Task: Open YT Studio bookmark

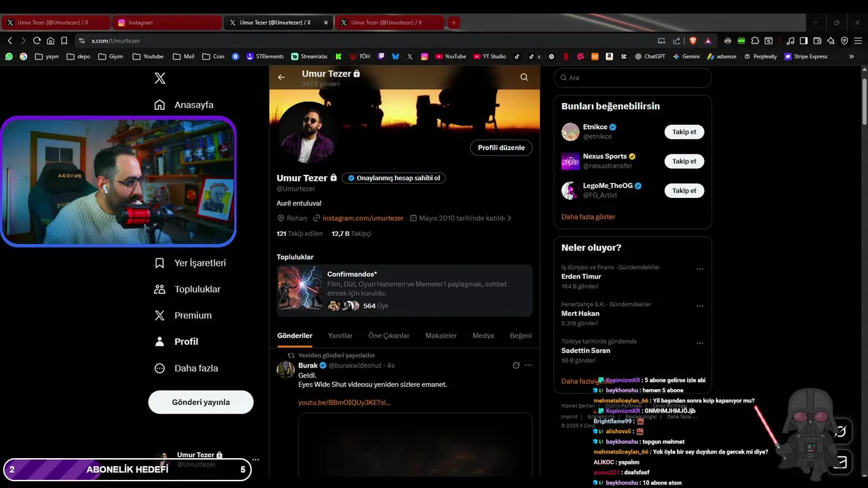Action: pyautogui.click(x=489, y=56)
